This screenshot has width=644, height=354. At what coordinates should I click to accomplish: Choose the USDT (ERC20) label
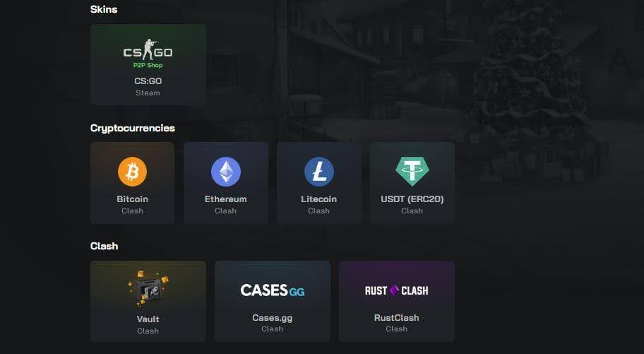pos(412,199)
